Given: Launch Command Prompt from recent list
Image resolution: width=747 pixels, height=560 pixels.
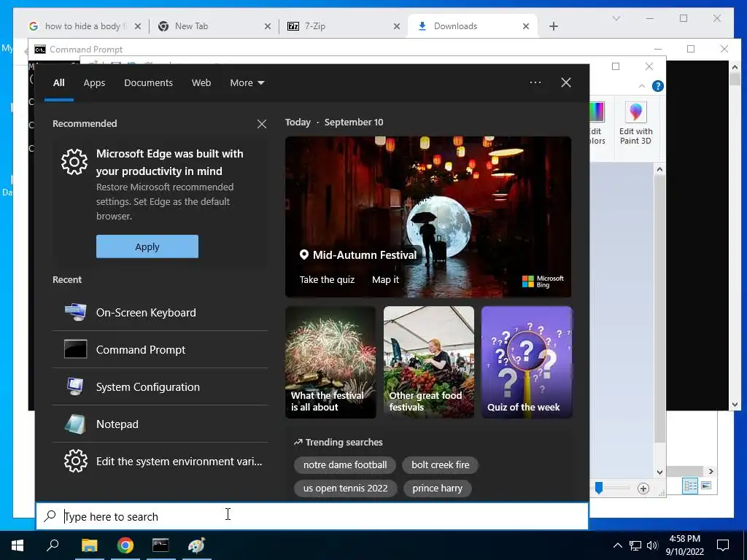Looking at the screenshot, I should pos(160,349).
